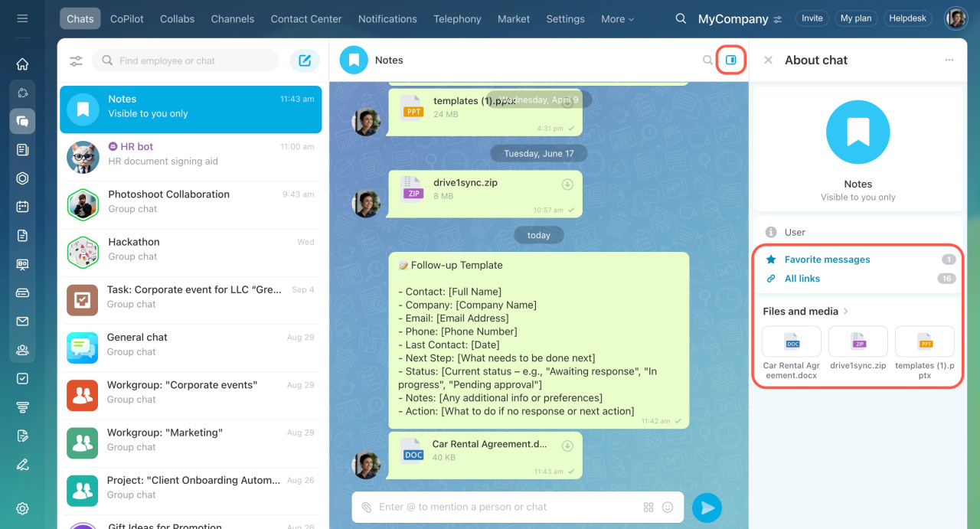Click the Helpdesk button
Screen dimensions: 980x529
tap(908, 18)
